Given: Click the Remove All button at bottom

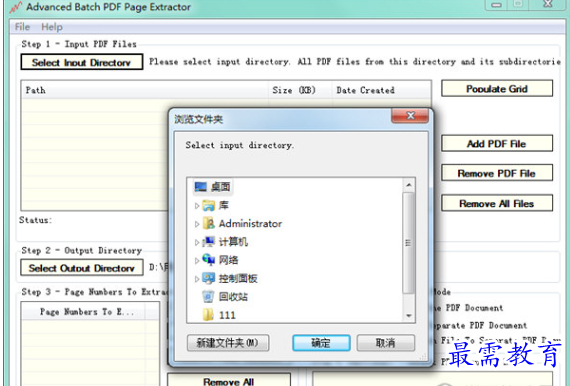Looking at the screenshot, I should pyautogui.click(x=229, y=380).
